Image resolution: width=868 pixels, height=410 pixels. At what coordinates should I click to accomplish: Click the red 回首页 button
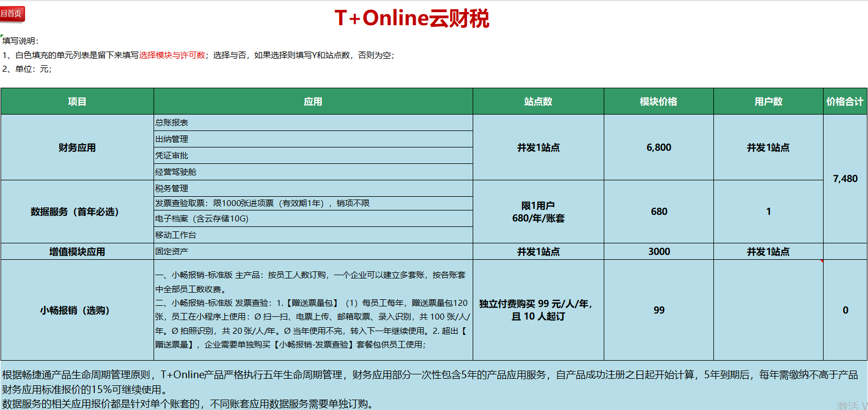point(12,14)
